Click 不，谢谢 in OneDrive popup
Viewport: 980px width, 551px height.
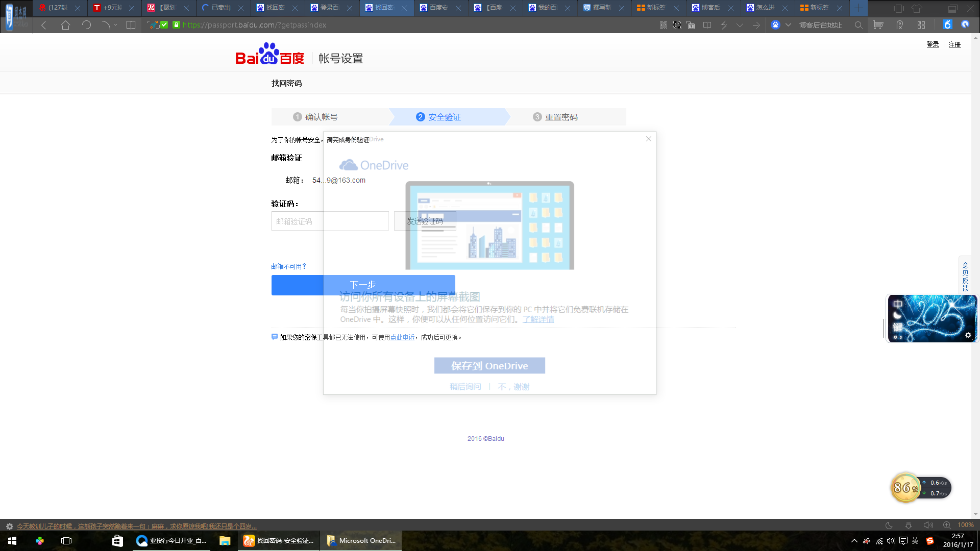(x=513, y=387)
